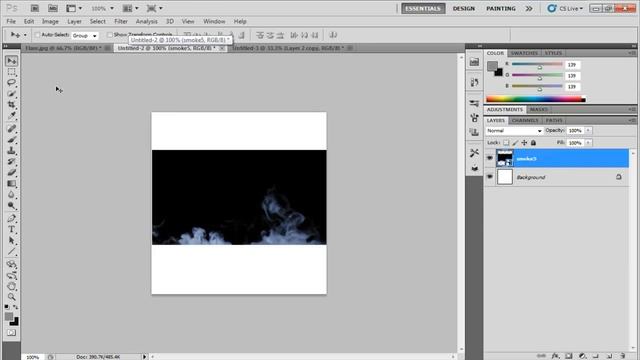Screen dimensions: 640x360
Task: Select the Line shape tool
Action: click(x=11, y=251)
